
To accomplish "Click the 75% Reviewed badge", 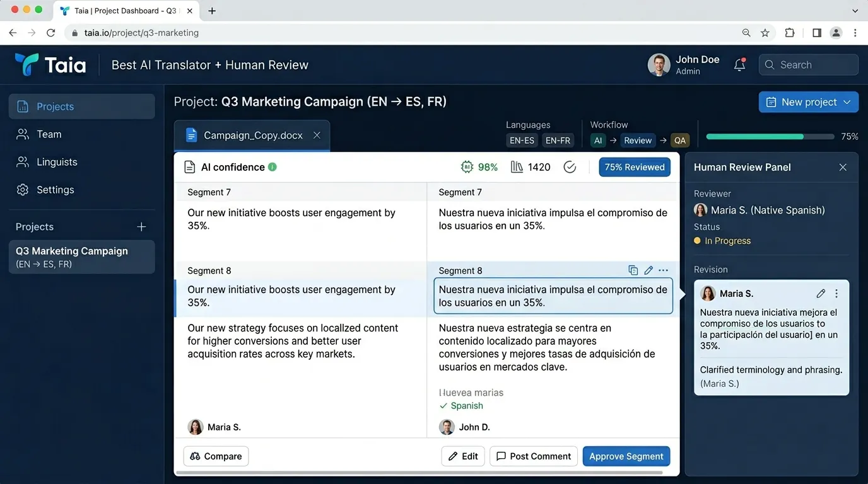I will click(635, 167).
